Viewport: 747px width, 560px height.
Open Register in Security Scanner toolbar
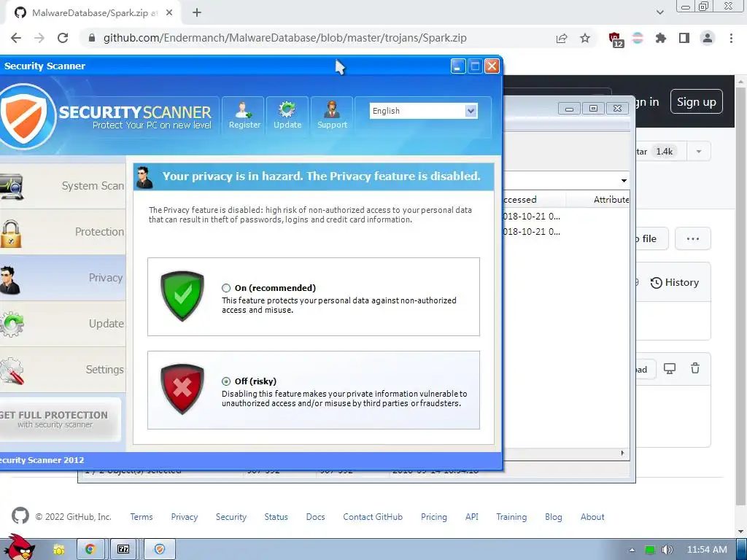(x=244, y=117)
